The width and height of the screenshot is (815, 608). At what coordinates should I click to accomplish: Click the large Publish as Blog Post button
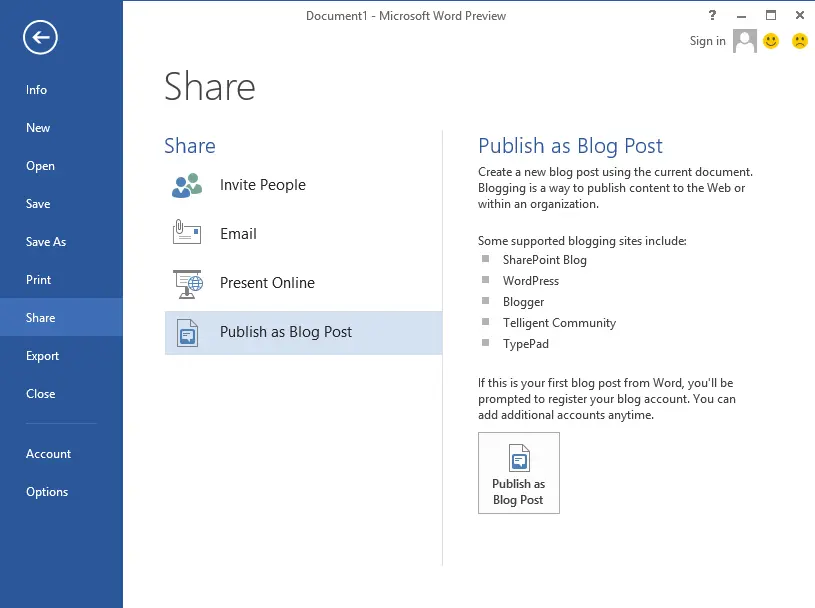519,473
